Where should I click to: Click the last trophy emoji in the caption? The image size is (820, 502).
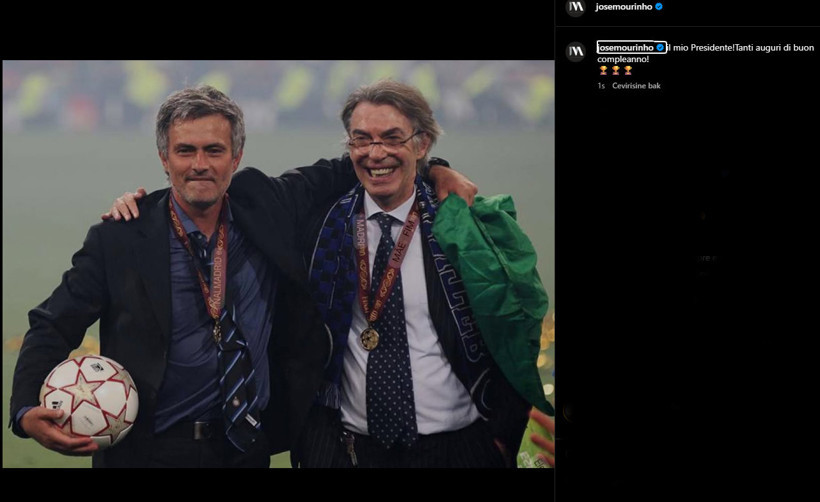tap(628, 71)
